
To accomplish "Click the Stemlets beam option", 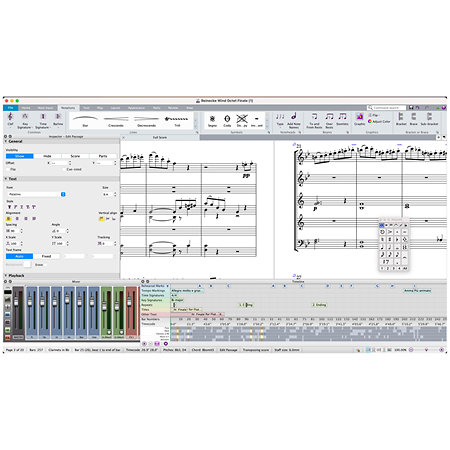I will [342, 120].
